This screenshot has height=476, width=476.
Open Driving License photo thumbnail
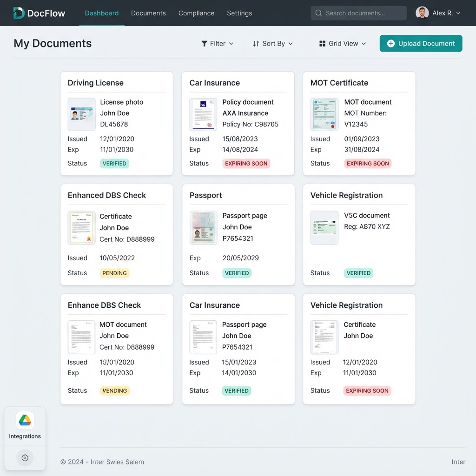coord(82,114)
